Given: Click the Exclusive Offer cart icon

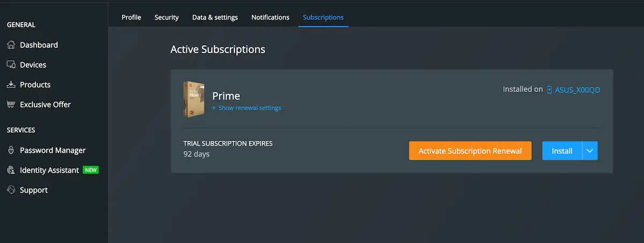Looking at the screenshot, I should (x=11, y=104).
